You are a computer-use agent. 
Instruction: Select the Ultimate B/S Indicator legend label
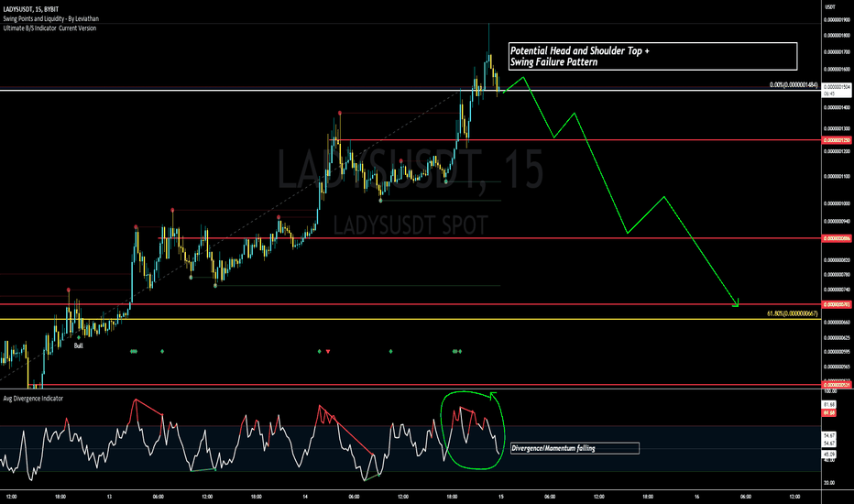pos(49,27)
